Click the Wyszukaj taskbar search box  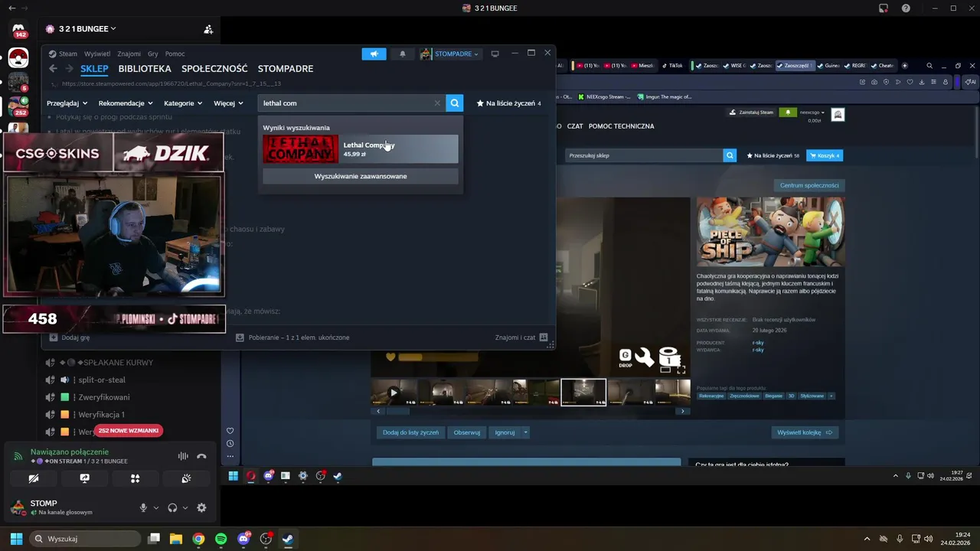click(x=86, y=539)
